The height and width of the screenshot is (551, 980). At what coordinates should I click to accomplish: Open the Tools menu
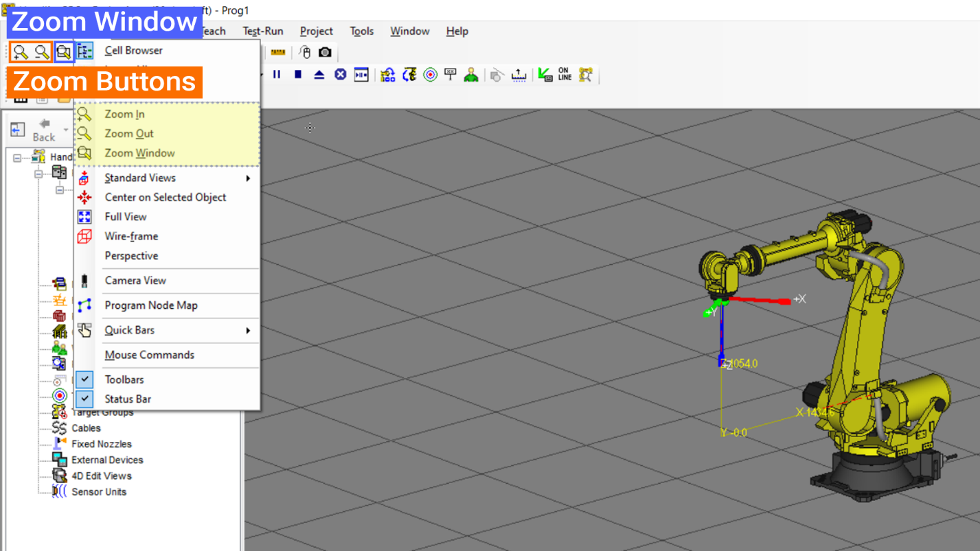(x=362, y=31)
